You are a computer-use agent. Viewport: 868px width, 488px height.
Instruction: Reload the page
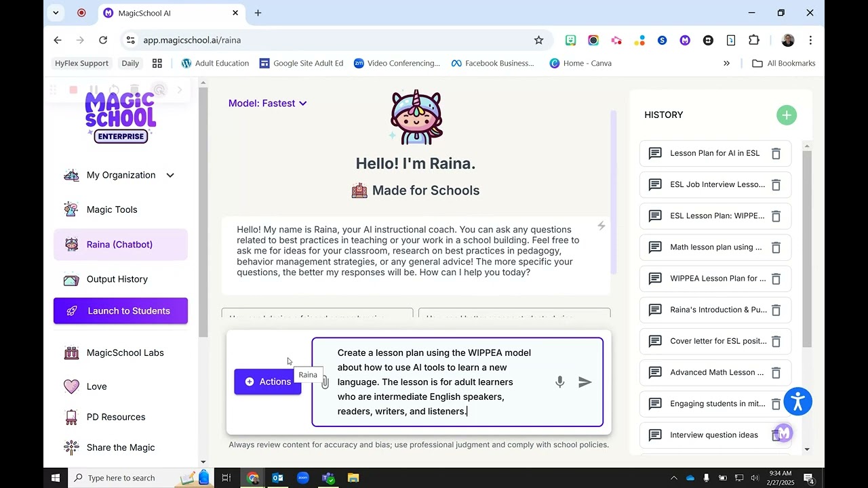point(103,40)
